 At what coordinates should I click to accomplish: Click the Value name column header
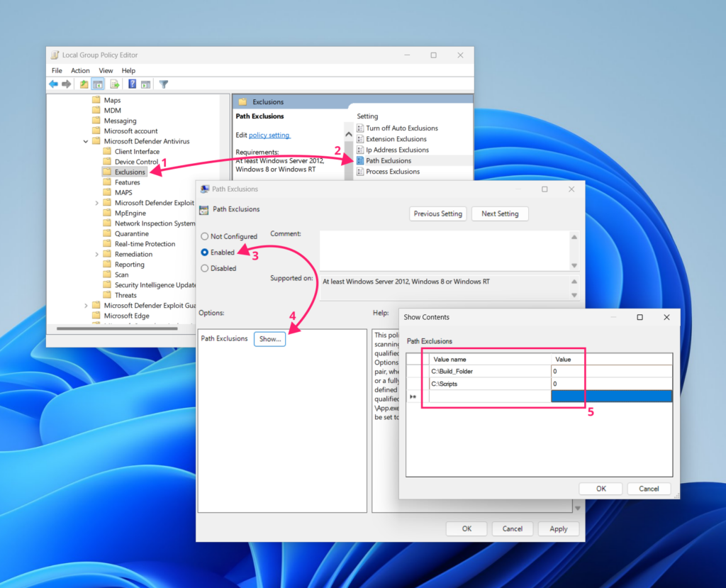(x=490, y=359)
